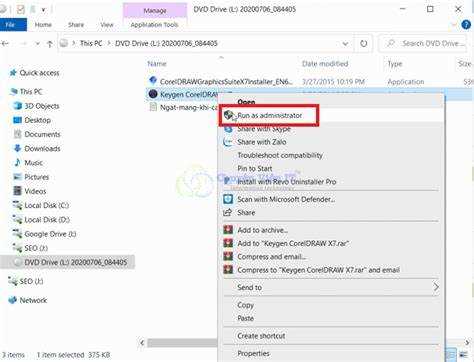Switch to large icons view in status bar
Image resolution: width=474 pixels, height=362 pixels.
(463, 355)
